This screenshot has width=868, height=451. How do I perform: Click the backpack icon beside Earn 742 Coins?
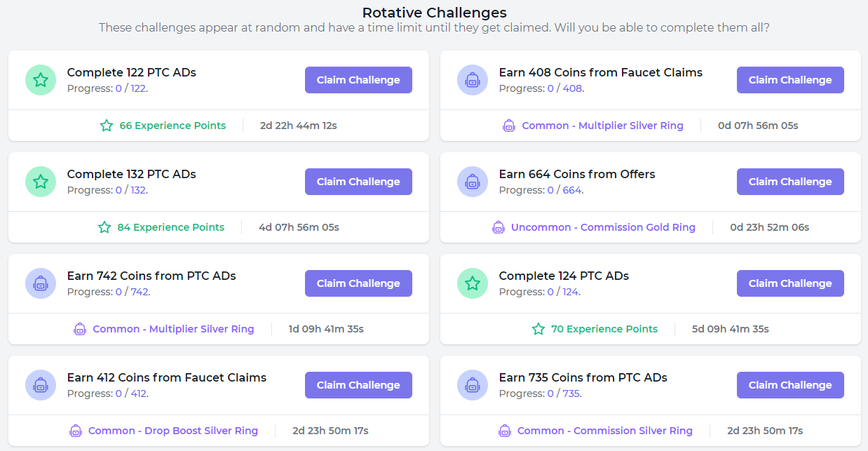click(x=41, y=283)
